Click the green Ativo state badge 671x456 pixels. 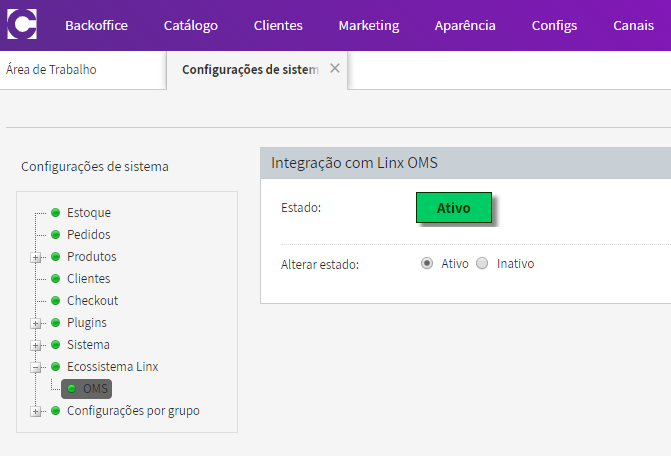tap(454, 208)
